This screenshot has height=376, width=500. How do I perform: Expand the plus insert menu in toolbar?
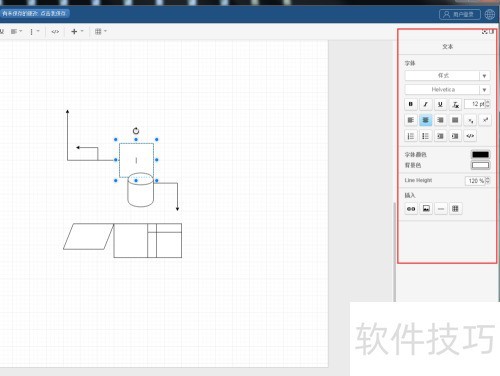tap(77, 31)
